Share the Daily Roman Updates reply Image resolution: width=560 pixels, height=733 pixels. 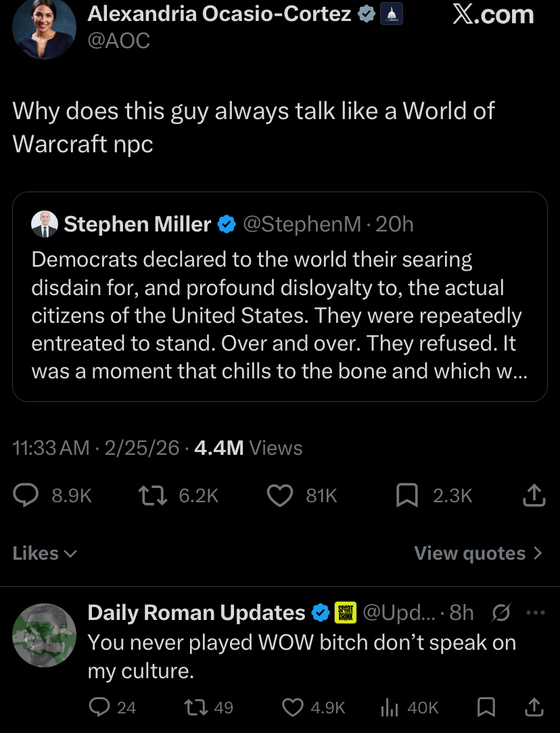click(x=534, y=707)
